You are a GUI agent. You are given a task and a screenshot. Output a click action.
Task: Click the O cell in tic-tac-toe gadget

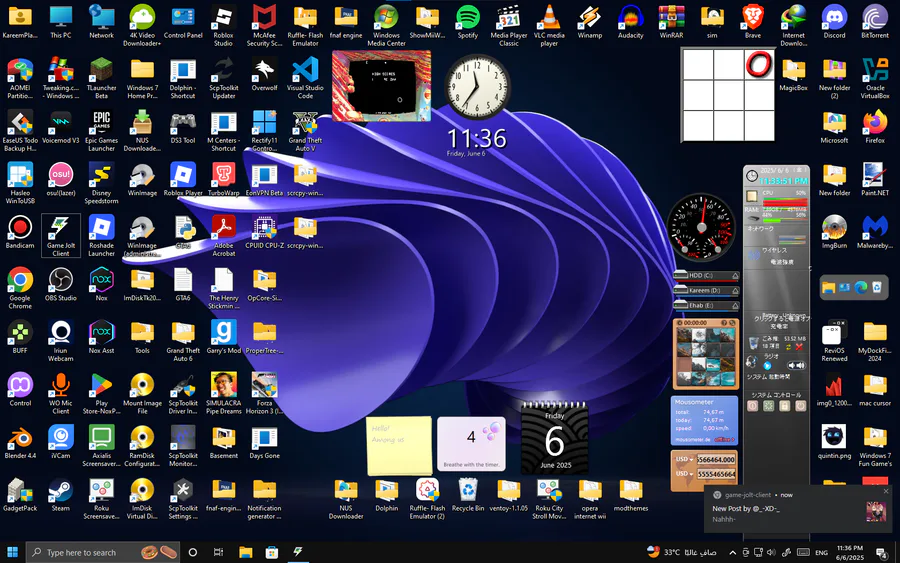(758, 64)
